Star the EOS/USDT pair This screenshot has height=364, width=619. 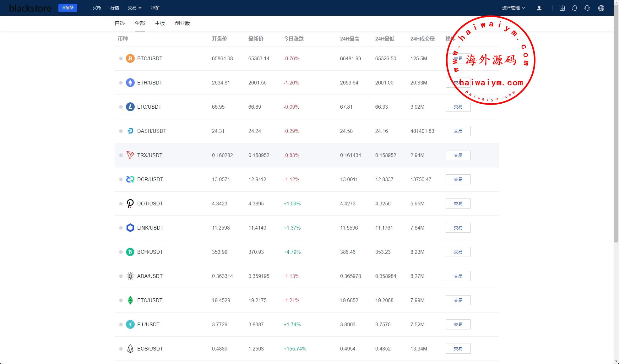(121, 349)
